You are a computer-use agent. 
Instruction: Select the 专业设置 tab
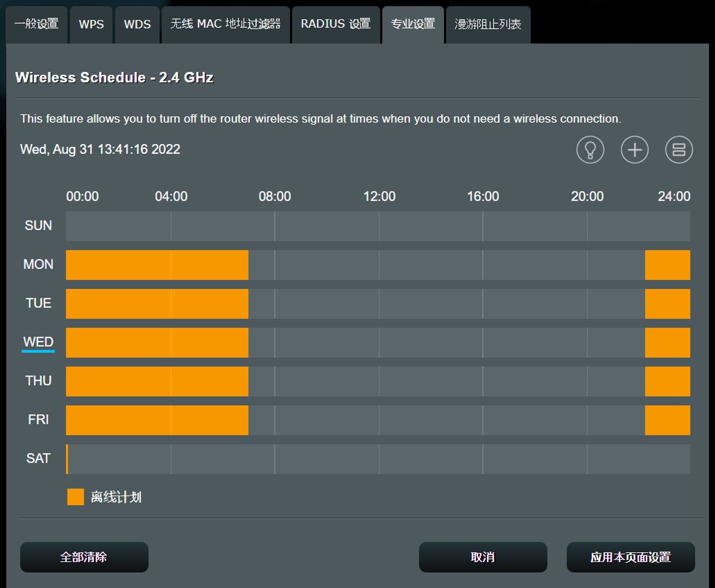(413, 24)
